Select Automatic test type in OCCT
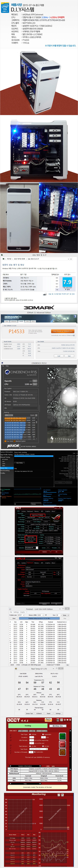The width and height of the screenshot is (78, 868). click(x=43, y=735)
